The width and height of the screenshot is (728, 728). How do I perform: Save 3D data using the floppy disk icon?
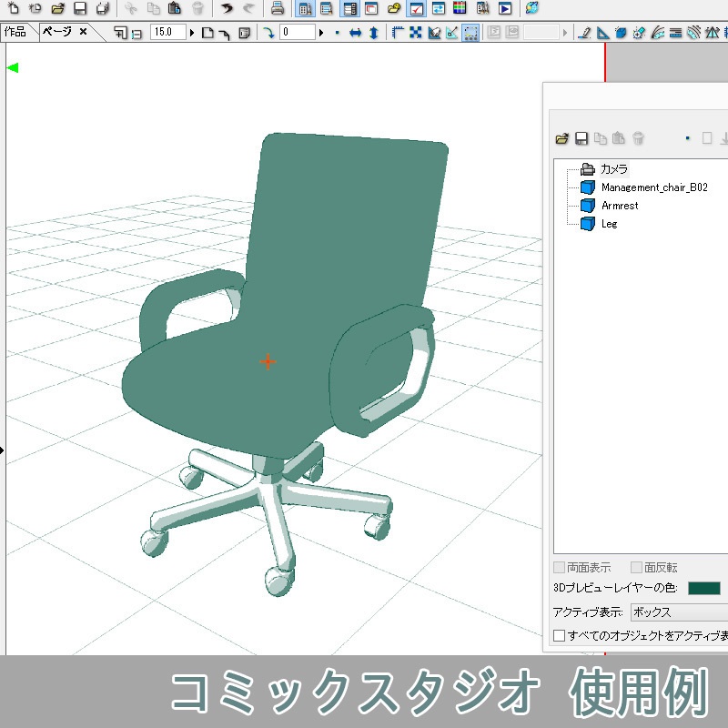(x=582, y=138)
